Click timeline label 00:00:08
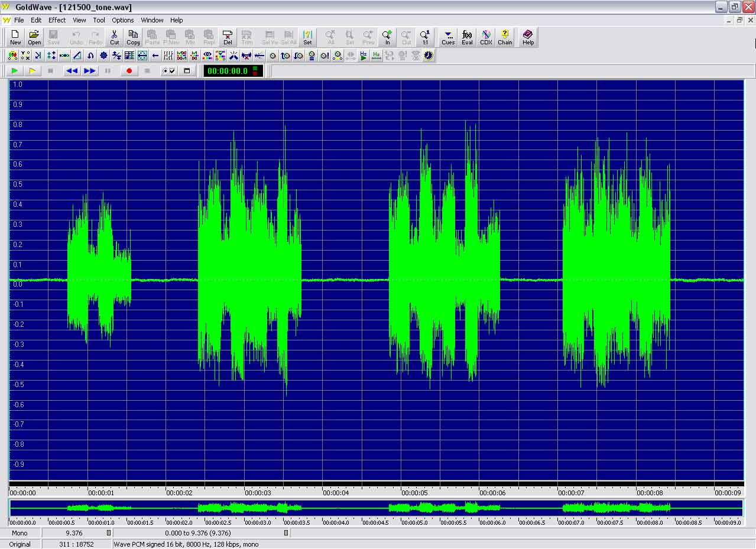Screen dimensions: 756x549 (650, 493)
